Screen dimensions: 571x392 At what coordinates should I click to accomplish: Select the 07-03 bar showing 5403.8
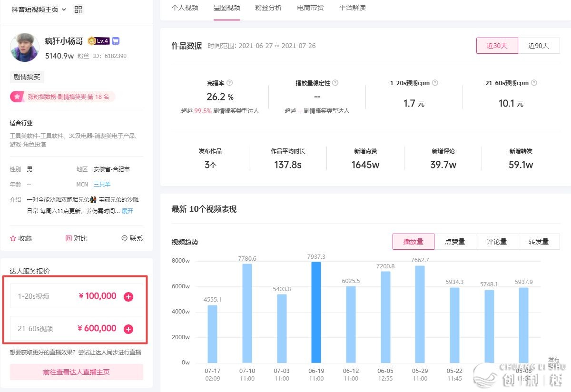coord(282,329)
